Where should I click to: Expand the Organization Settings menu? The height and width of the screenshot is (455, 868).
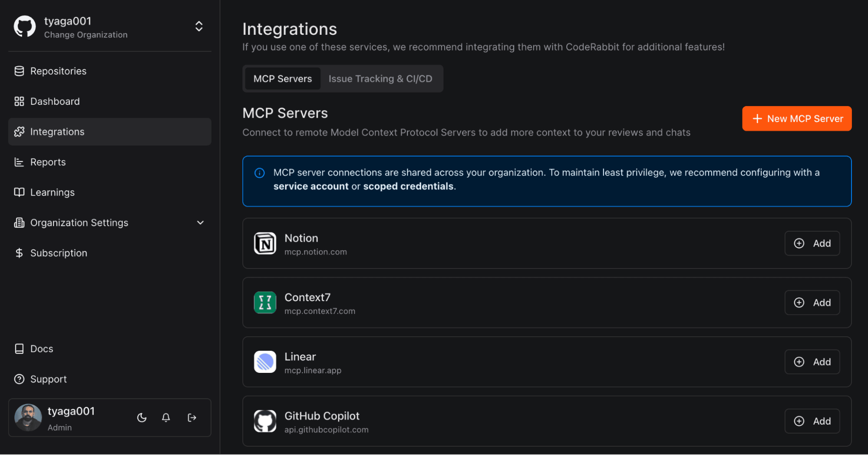[x=200, y=223]
